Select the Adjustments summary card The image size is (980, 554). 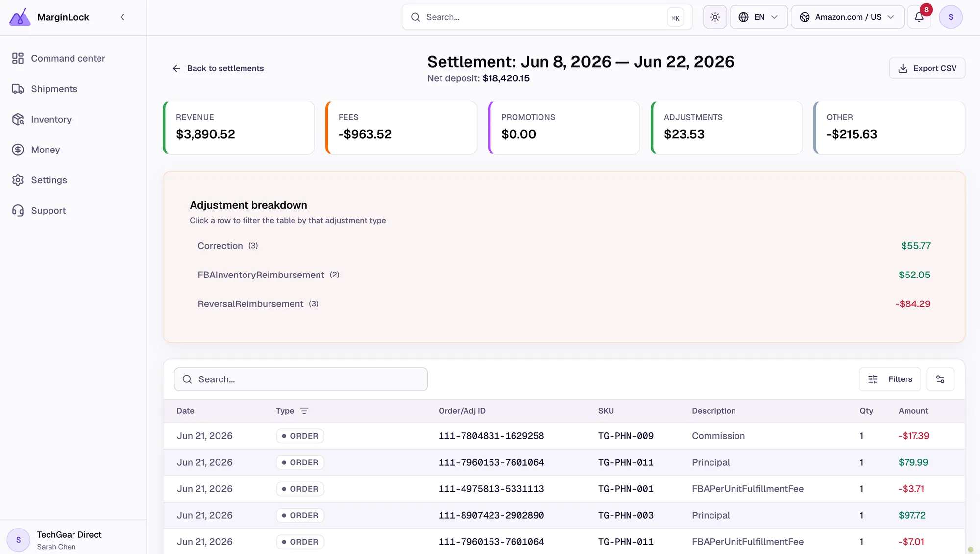(727, 128)
